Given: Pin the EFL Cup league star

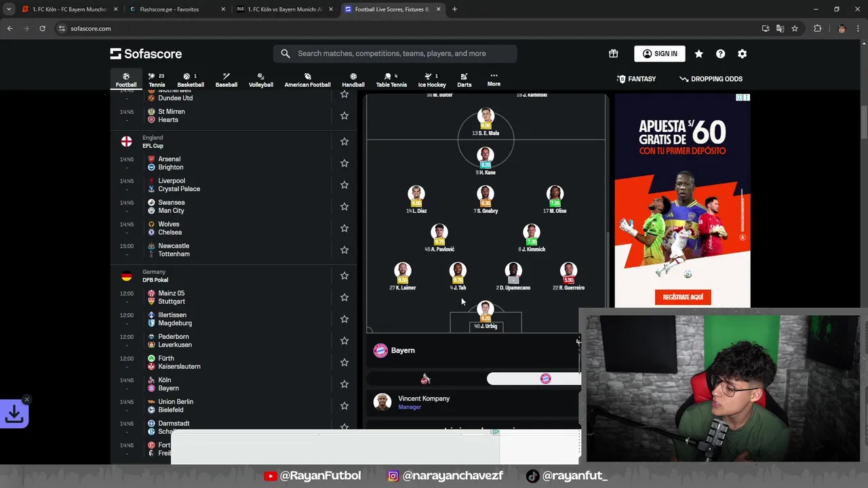Looking at the screenshot, I should (x=344, y=142).
